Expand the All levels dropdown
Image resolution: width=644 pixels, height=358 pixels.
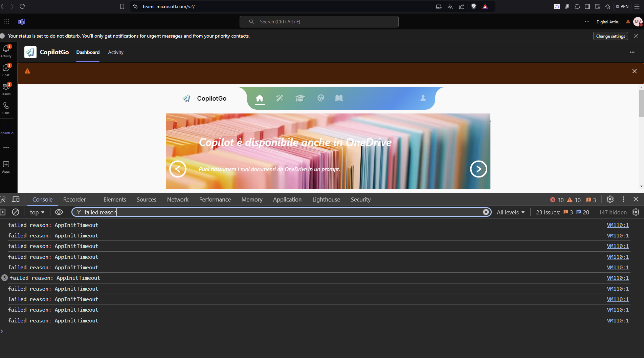(511, 212)
